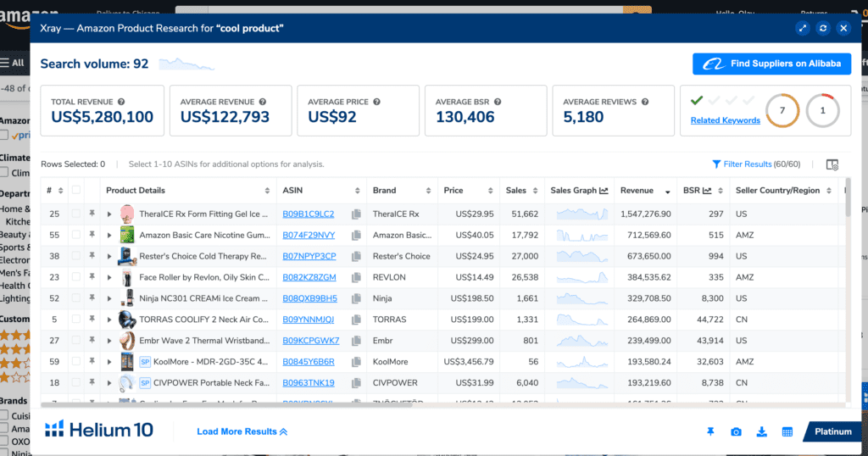868x456 pixels.
Task: Click the orange circle score showing 7
Action: pyautogui.click(x=782, y=111)
